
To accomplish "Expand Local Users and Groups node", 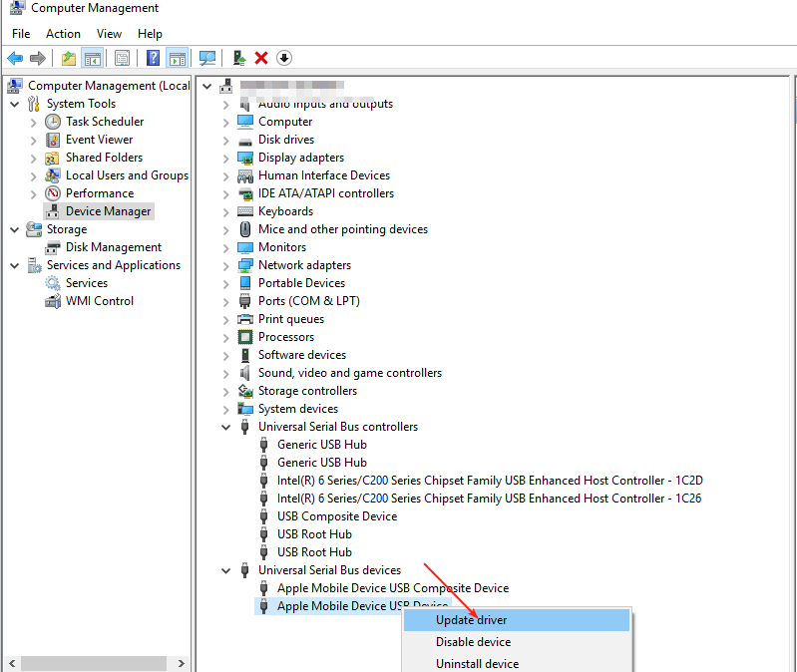I will (x=34, y=176).
